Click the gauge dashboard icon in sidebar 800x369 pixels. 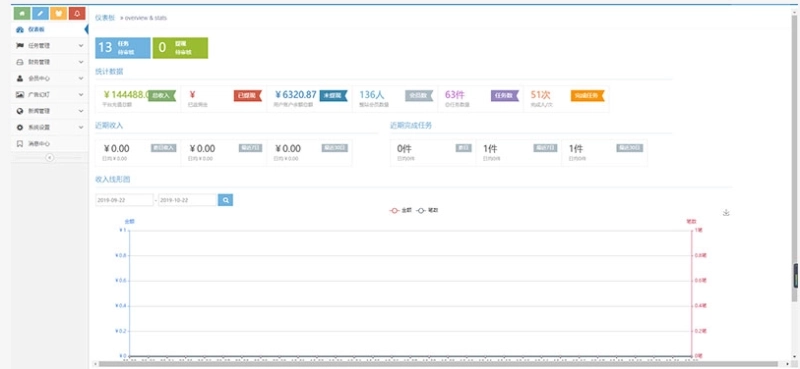click(20, 30)
